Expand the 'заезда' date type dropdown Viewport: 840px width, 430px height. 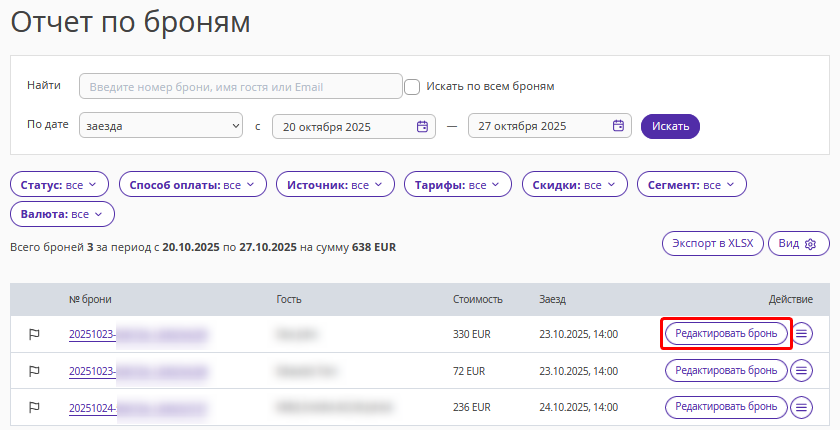(164, 126)
